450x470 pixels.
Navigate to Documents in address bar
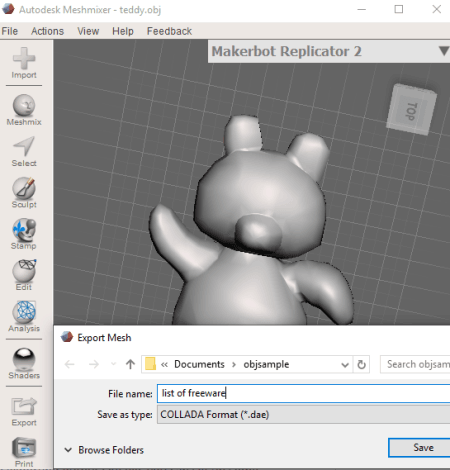199,364
